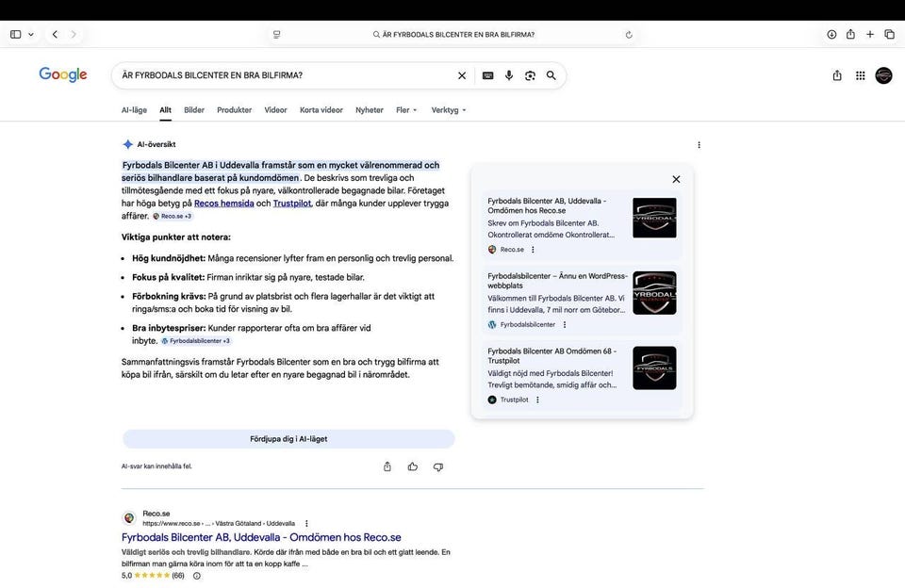905x588 pixels.
Task: Open Safari tab overview
Action: pos(889,35)
